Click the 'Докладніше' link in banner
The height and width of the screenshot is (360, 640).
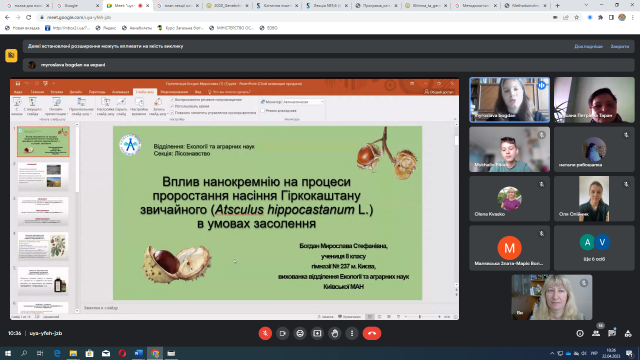[588, 47]
